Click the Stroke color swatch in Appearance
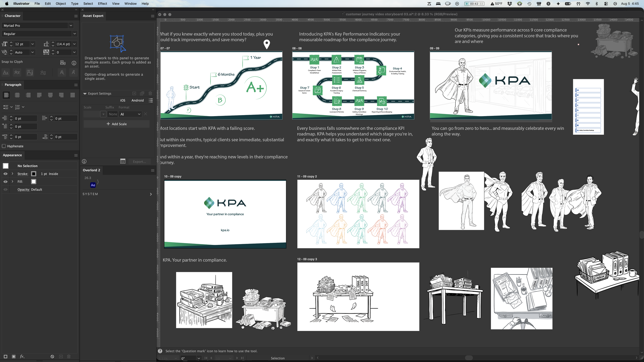The width and height of the screenshot is (644, 362). tap(33, 174)
